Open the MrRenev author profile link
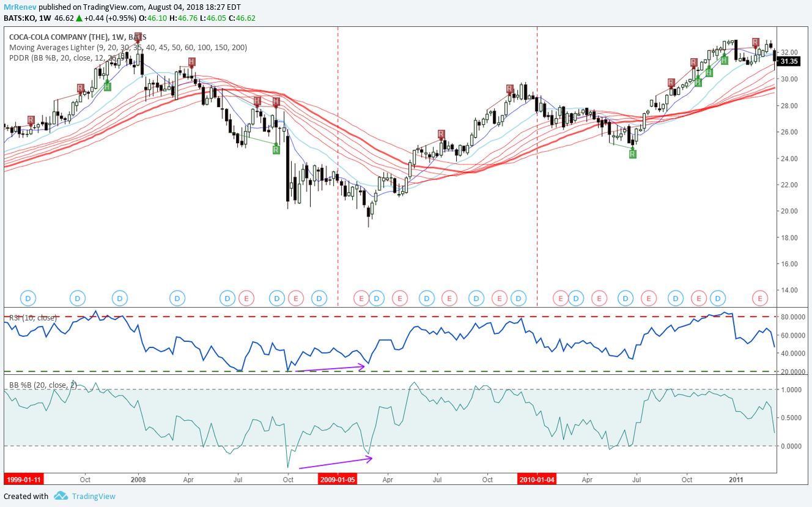Viewport: 812px width, 507px height. tap(19, 7)
